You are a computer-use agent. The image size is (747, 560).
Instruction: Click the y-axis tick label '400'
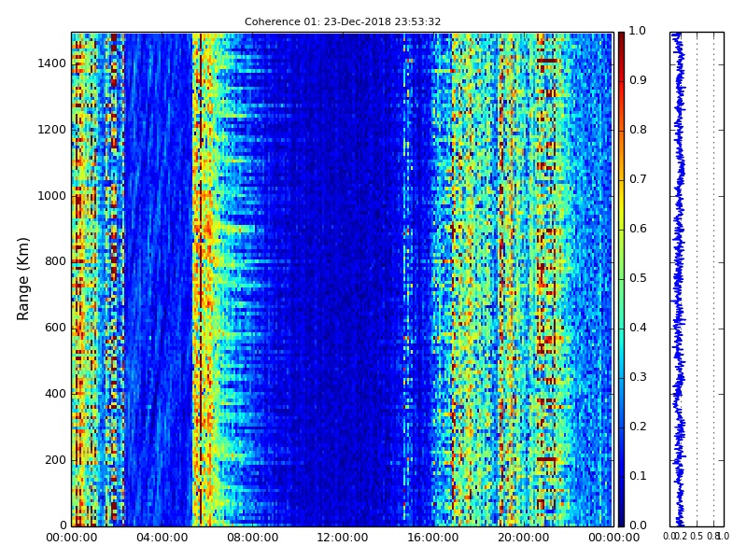[x=56, y=394]
